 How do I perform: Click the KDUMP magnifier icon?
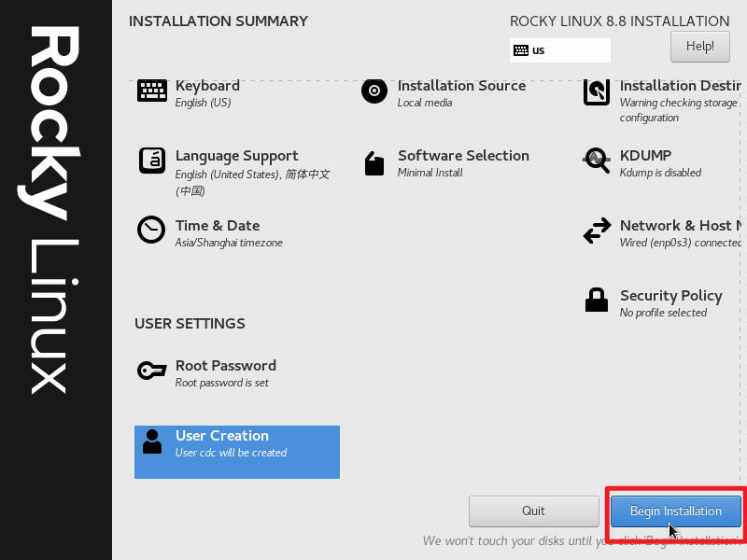tap(597, 161)
